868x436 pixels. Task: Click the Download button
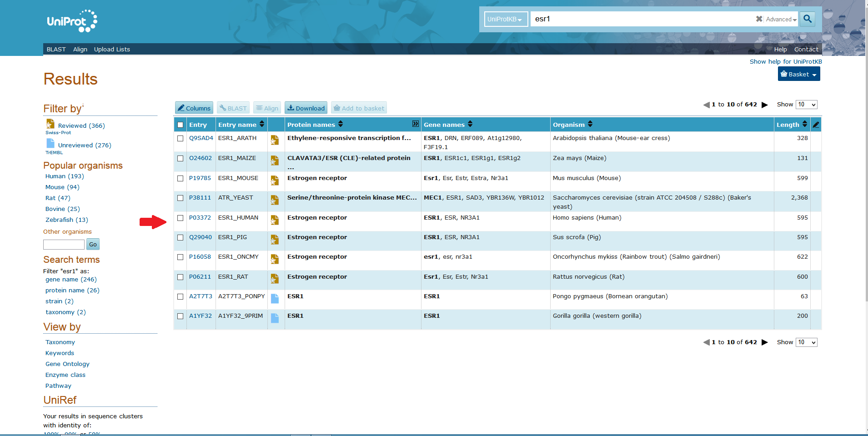coord(306,108)
